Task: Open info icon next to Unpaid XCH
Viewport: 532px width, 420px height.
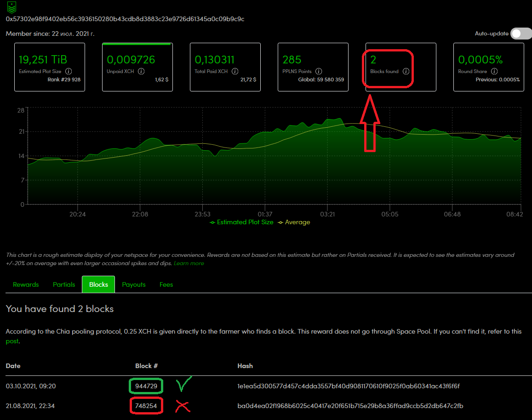Action: (141, 71)
